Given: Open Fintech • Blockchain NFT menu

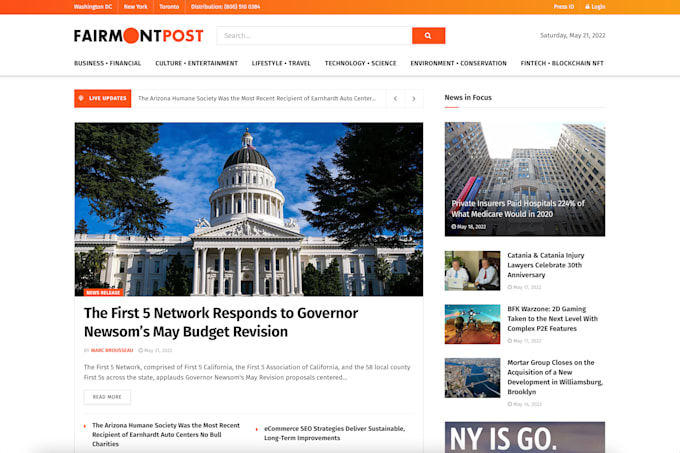Looking at the screenshot, I should (562, 63).
